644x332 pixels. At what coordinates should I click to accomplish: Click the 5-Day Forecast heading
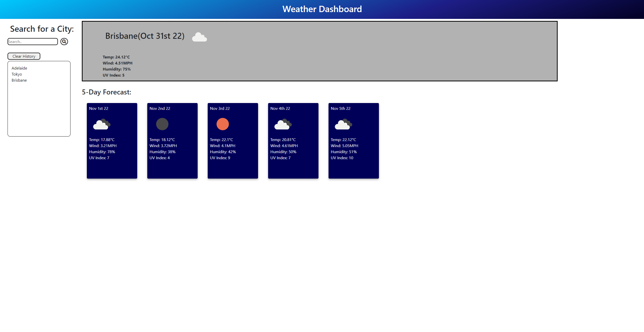click(106, 92)
